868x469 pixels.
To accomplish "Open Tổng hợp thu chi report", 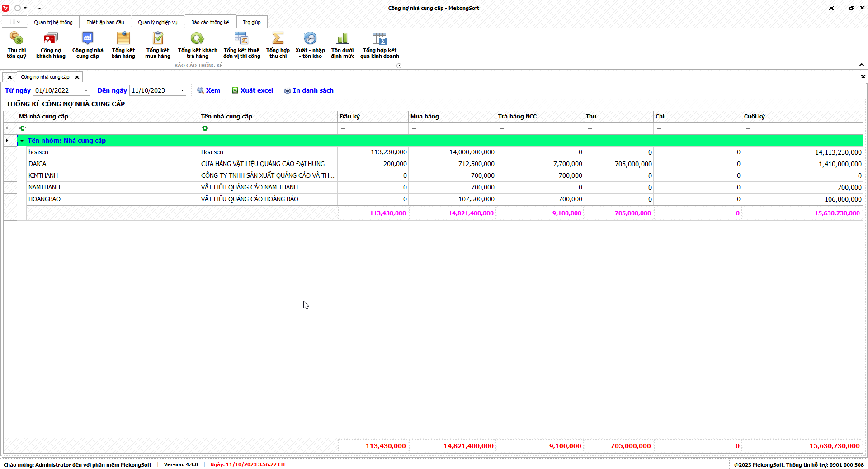I will click(278, 45).
